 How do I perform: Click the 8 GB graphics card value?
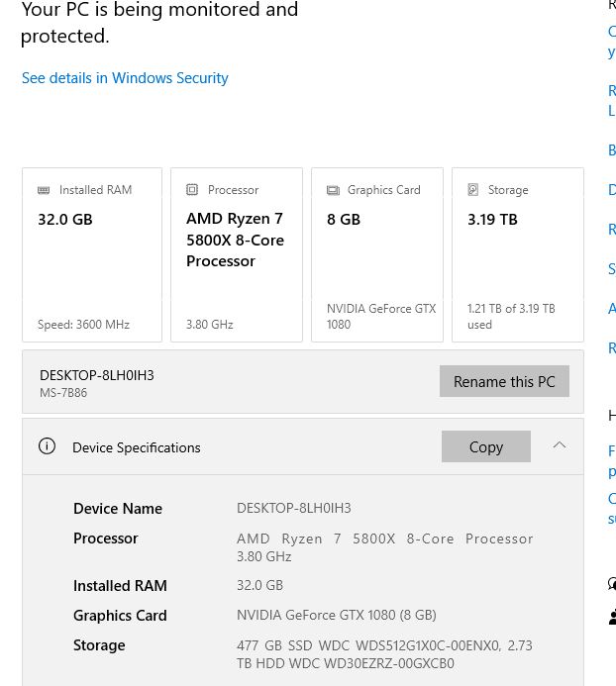[344, 220]
